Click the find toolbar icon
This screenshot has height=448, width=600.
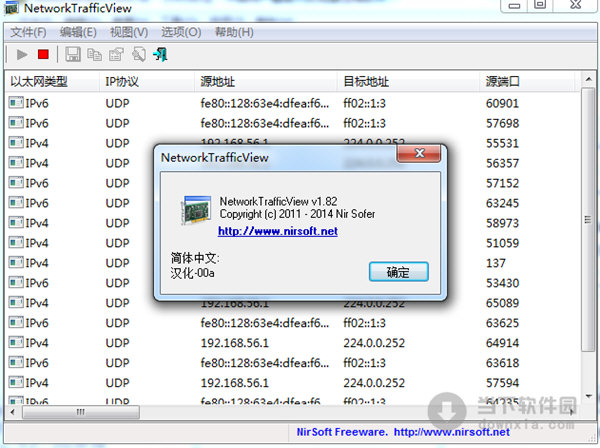(x=139, y=55)
